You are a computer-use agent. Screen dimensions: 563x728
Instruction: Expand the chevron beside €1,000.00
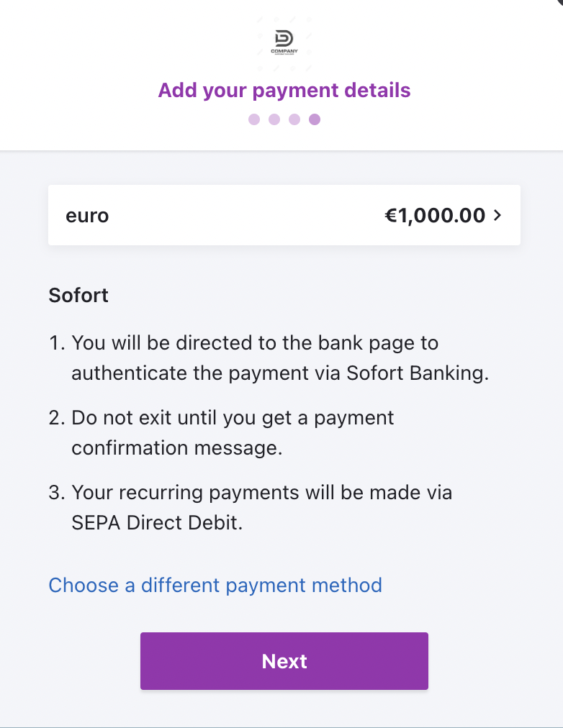(x=497, y=215)
